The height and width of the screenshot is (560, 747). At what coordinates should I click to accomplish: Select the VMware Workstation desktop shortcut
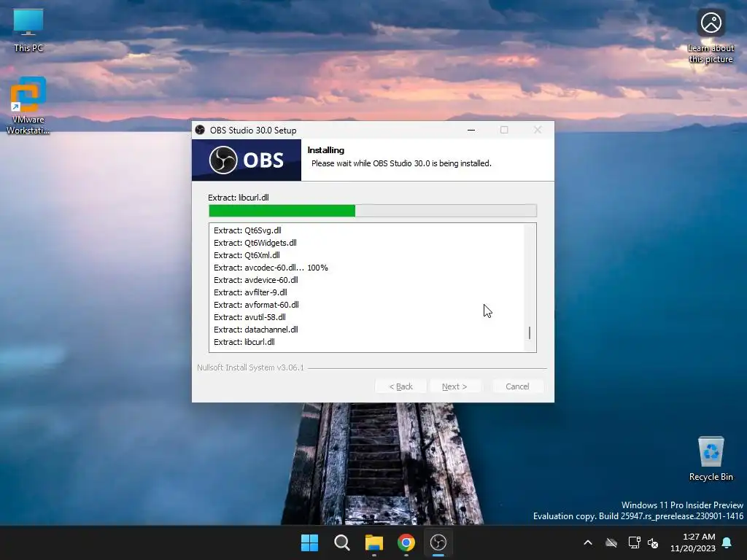click(28, 106)
